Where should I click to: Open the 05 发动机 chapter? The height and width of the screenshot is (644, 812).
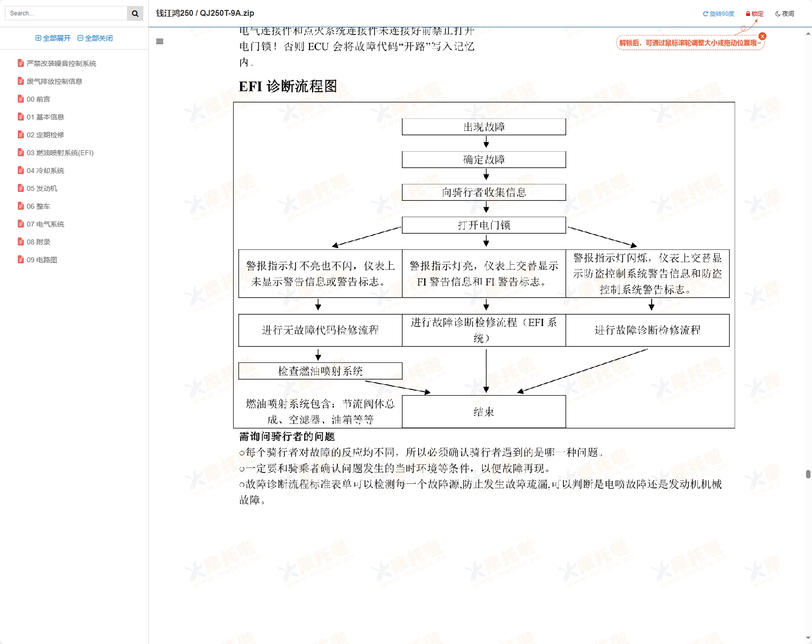point(42,188)
